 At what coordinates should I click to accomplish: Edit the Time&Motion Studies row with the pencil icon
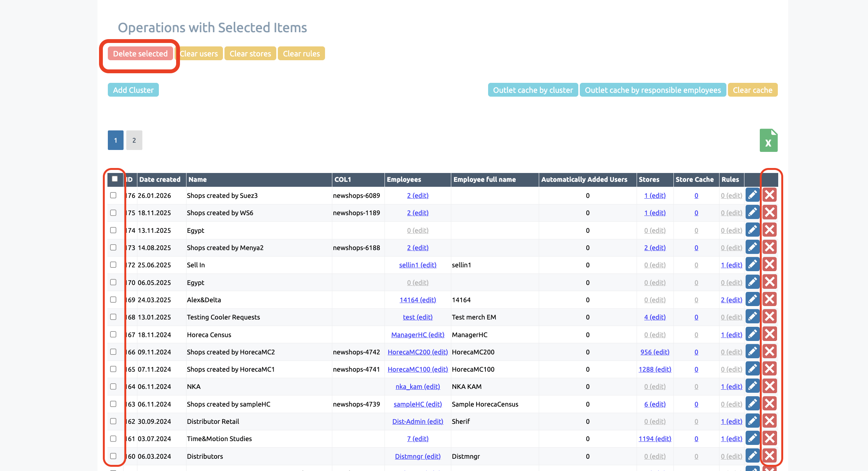point(752,438)
